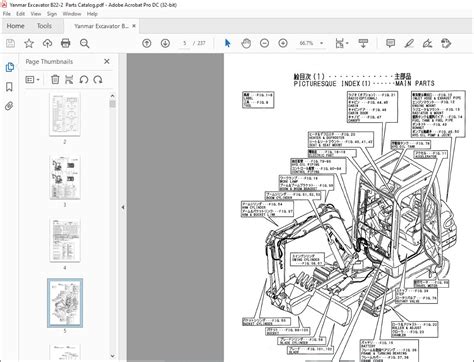
Task: Collapse the navigation pane arrow
Action: click(x=123, y=207)
